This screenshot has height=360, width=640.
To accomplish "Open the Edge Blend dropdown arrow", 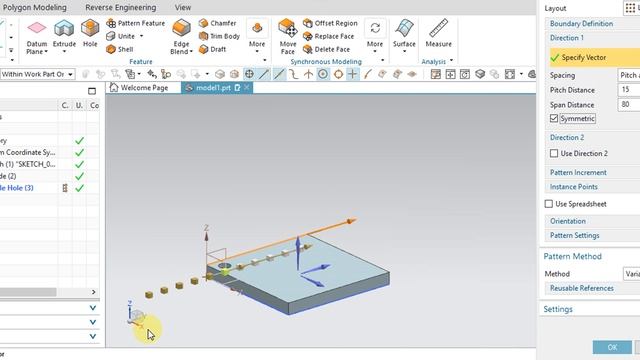I will (191, 52).
